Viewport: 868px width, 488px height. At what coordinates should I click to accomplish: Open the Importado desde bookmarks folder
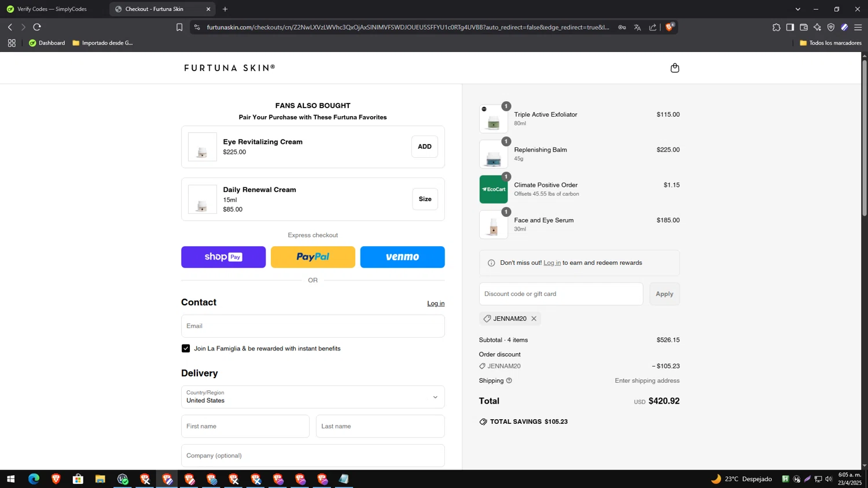point(103,43)
